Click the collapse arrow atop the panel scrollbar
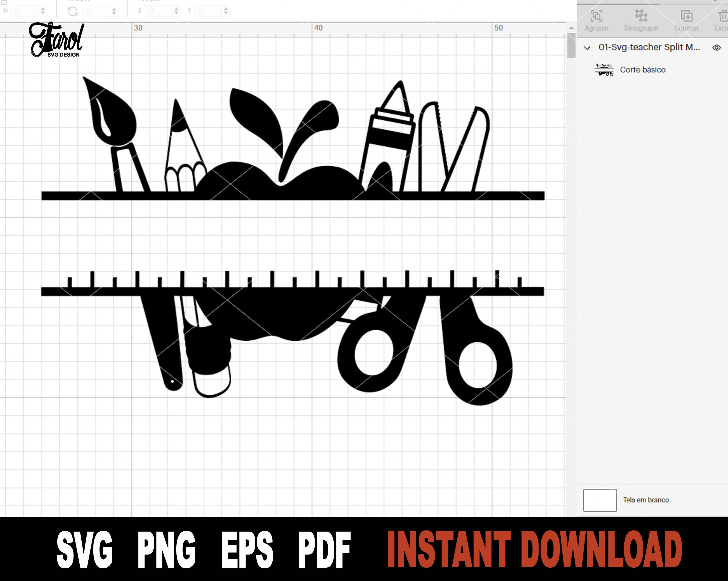728x581 pixels. click(571, 28)
